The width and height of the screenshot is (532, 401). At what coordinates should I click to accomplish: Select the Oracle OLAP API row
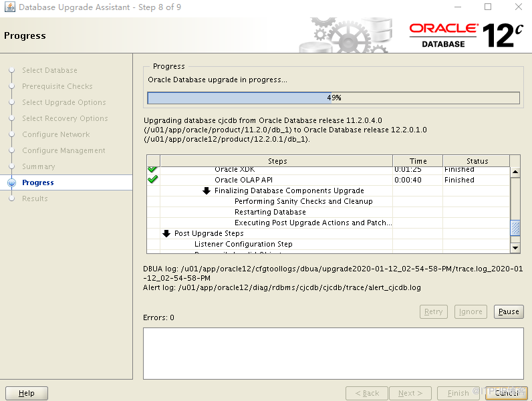tap(328, 180)
